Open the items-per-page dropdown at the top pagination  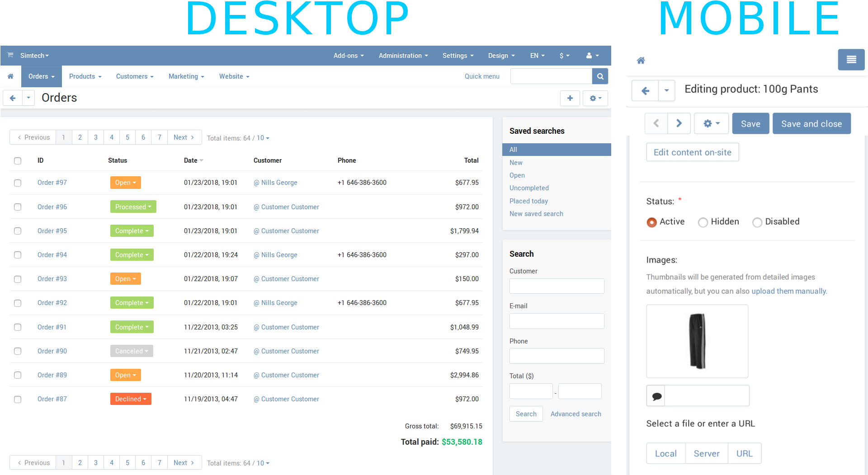(x=263, y=138)
